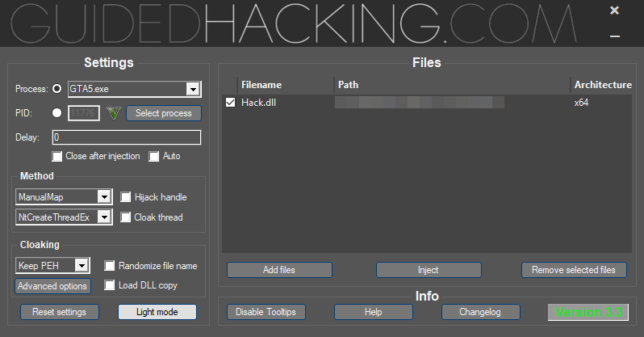Image resolution: width=644 pixels, height=337 pixels.
Task: Select the Process radio button
Action: click(x=57, y=88)
